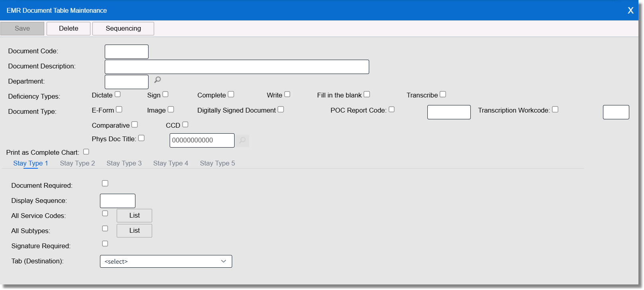Screen dimensions: 644x290
Task: Click the Department lookup magnifier icon
Action: coord(158,80)
